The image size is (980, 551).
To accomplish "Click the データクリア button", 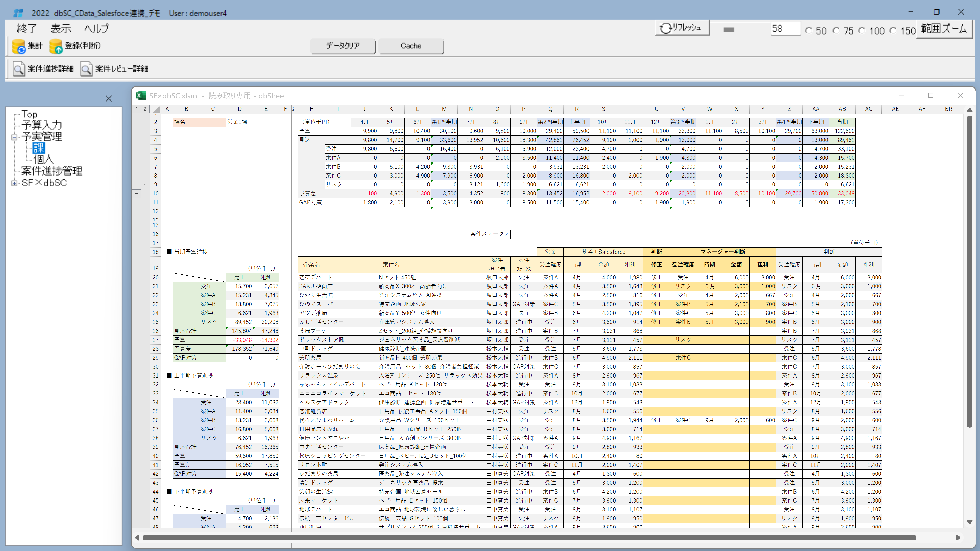I will [343, 46].
